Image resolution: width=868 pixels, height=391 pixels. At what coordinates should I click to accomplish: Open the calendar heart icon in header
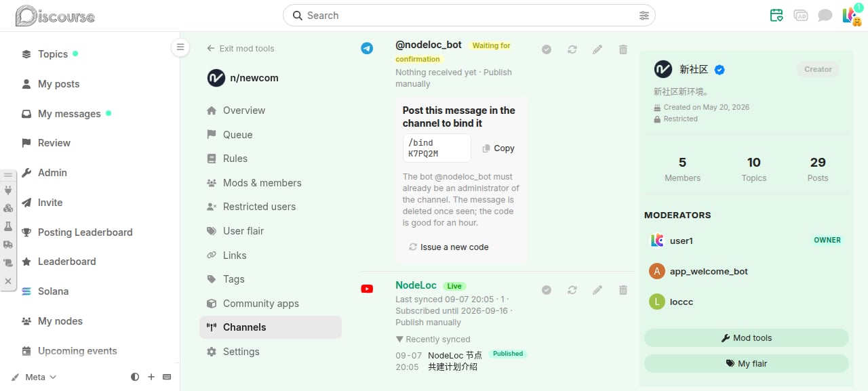click(x=776, y=15)
